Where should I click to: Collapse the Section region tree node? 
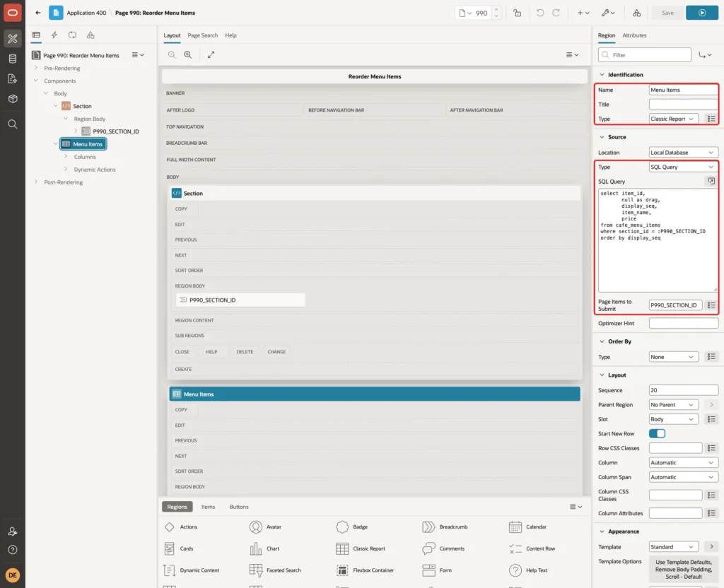pyautogui.click(x=56, y=106)
